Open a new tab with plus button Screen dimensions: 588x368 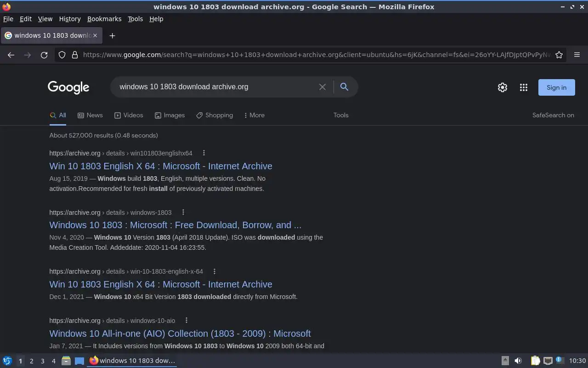point(112,35)
